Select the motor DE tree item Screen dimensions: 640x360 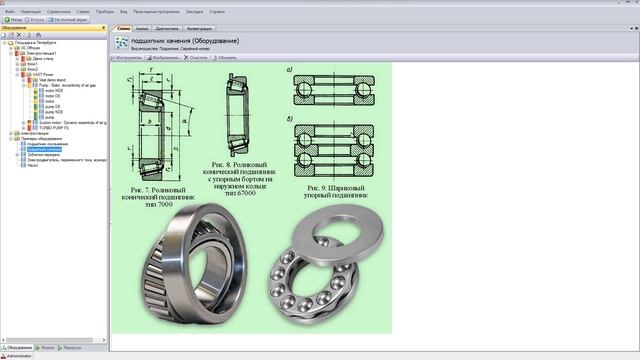tap(53, 96)
